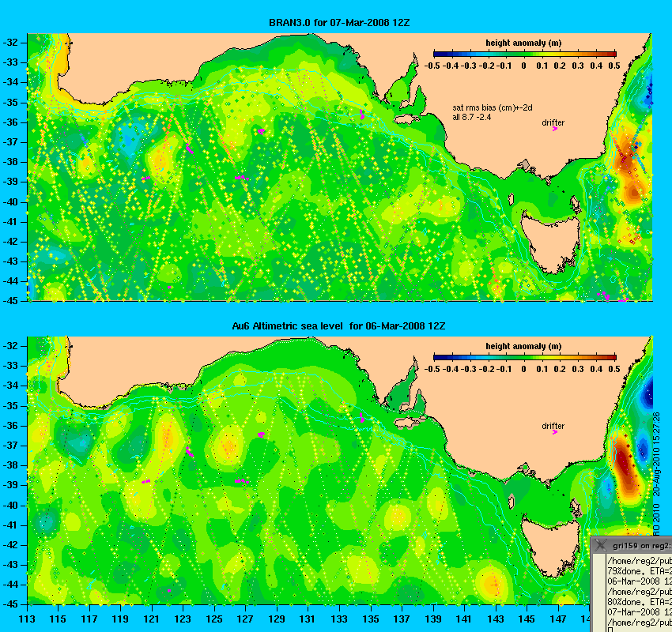Screen dimensions: 672x632
Task: Click the X icon of gri159 terminal window
Action: coord(600,545)
